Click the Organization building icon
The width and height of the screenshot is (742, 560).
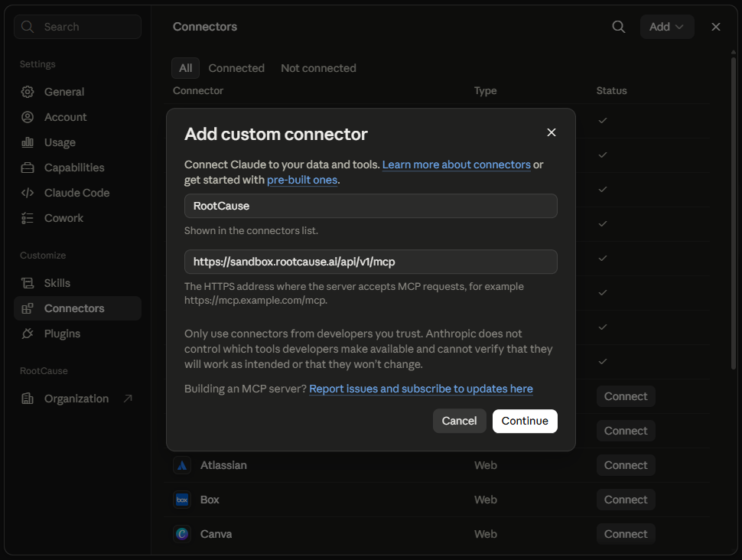[x=28, y=399]
